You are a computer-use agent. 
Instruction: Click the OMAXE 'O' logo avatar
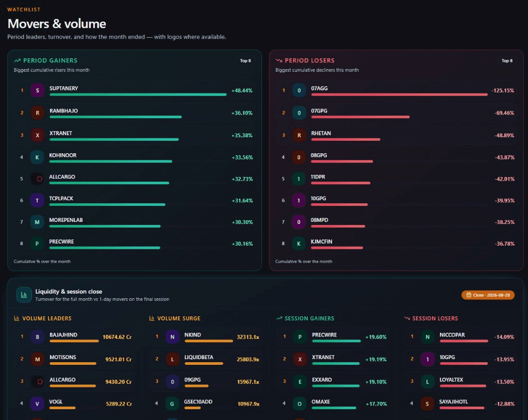[300, 404]
